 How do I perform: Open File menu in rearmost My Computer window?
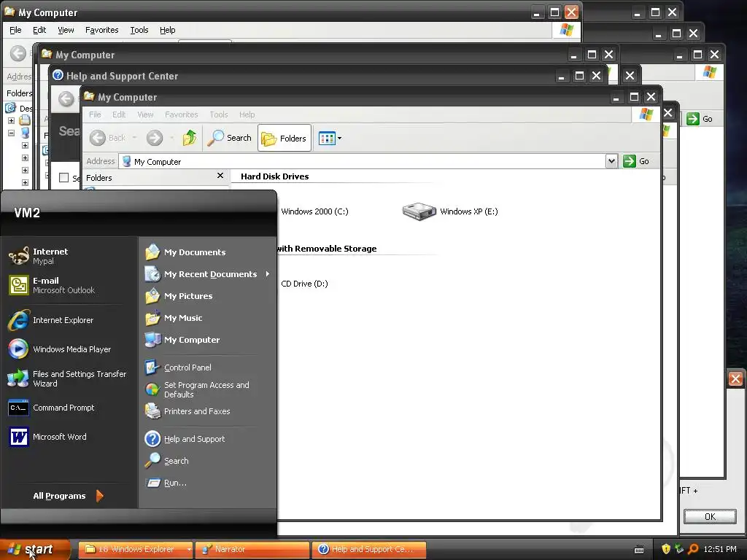click(15, 30)
